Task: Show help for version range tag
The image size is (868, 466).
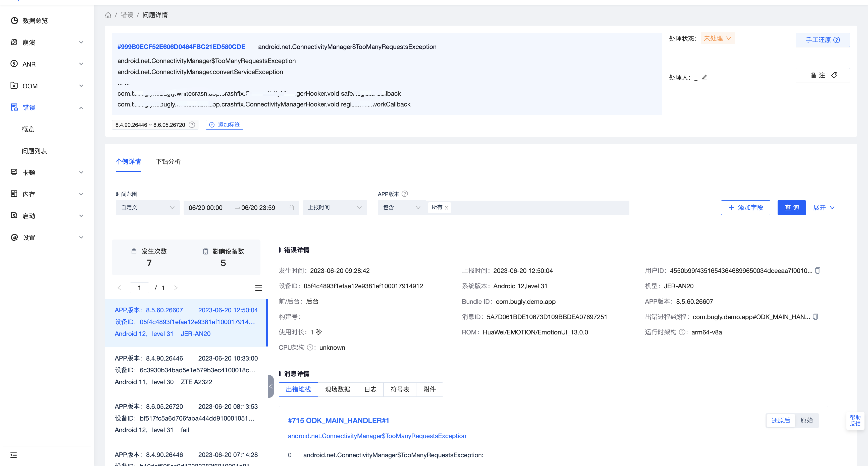Action: 192,125
